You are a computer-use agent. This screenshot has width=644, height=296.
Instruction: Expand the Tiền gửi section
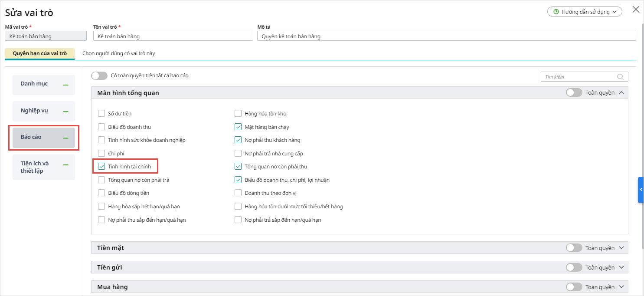tap(621, 267)
